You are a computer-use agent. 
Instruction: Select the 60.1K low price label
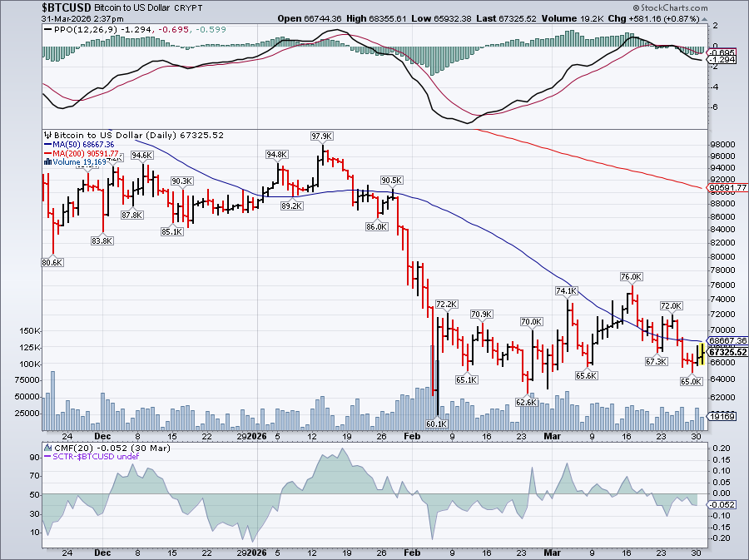(438, 424)
